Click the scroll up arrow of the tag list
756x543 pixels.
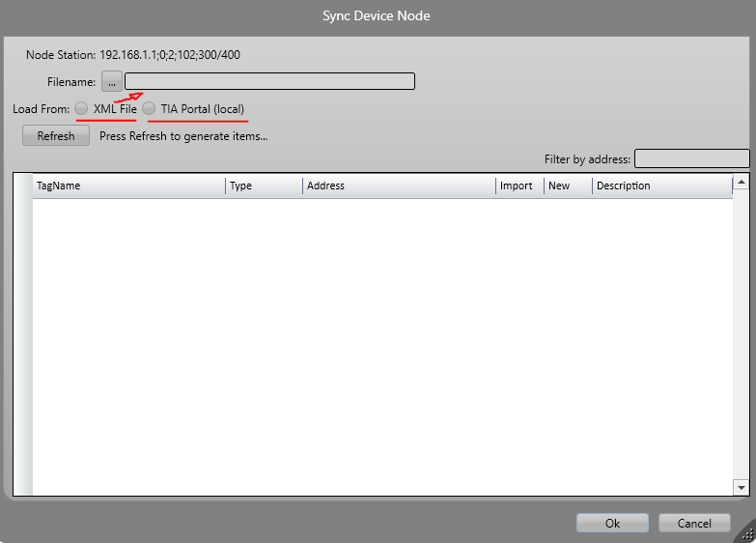(x=742, y=182)
